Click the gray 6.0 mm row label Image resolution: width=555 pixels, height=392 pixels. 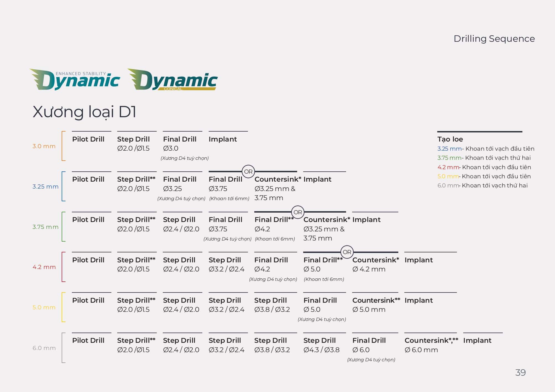click(44, 348)
